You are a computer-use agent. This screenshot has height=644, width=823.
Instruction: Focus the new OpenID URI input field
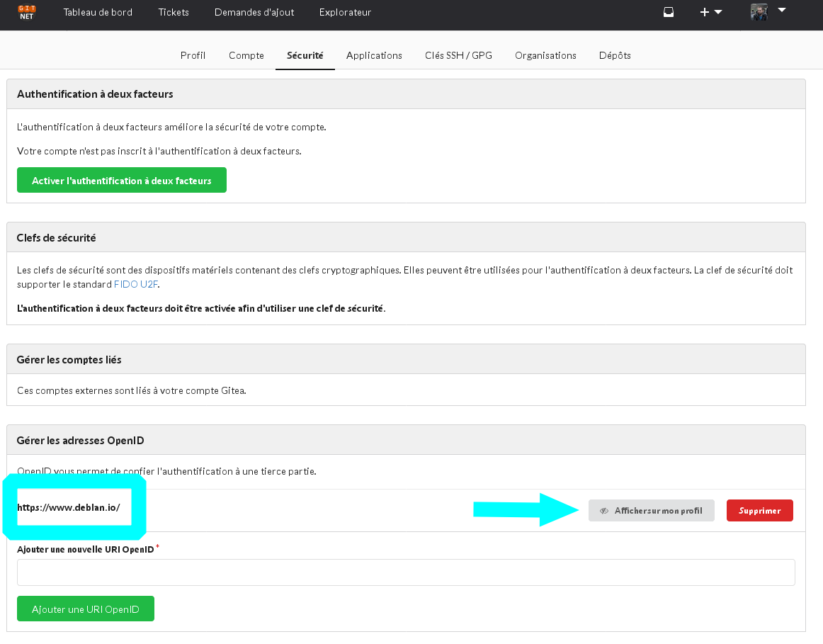[x=406, y=572]
